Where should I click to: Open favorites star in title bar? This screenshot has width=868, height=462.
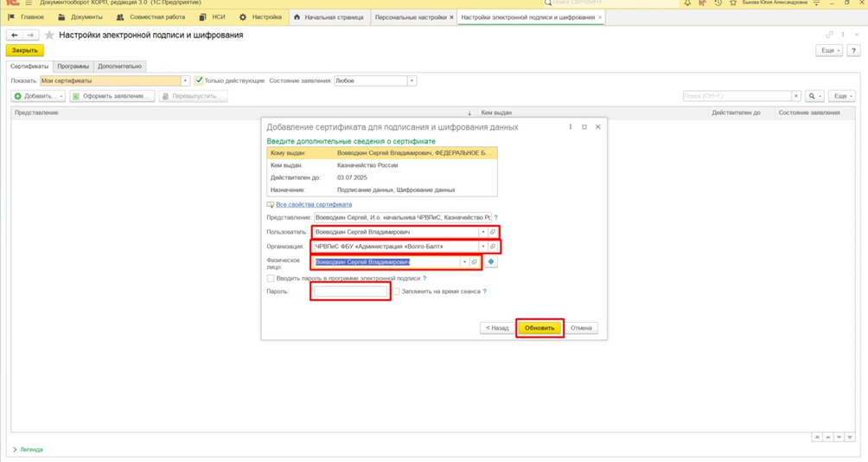click(733, 3)
